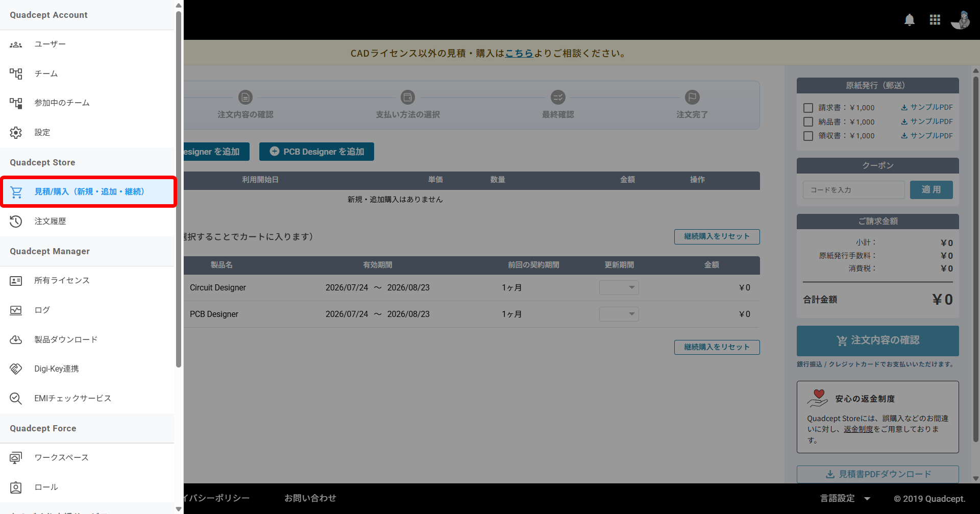Click the EMI check magnifier icon
This screenshot has width=980, height=514.
(16, 399)
